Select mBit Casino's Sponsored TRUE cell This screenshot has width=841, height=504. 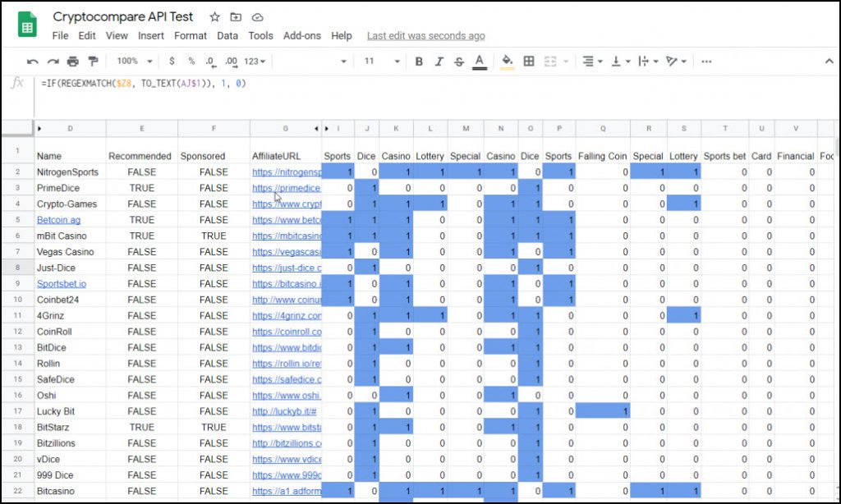(x=214, y=236)
